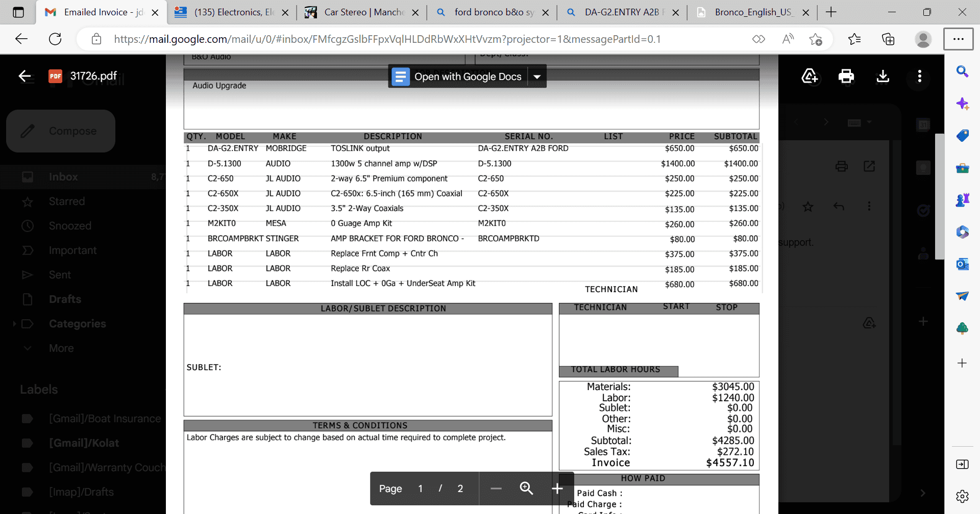Expand the Open with dropdown arrow
The height and width of the screenshot is (514, 980).
[537, 76]
